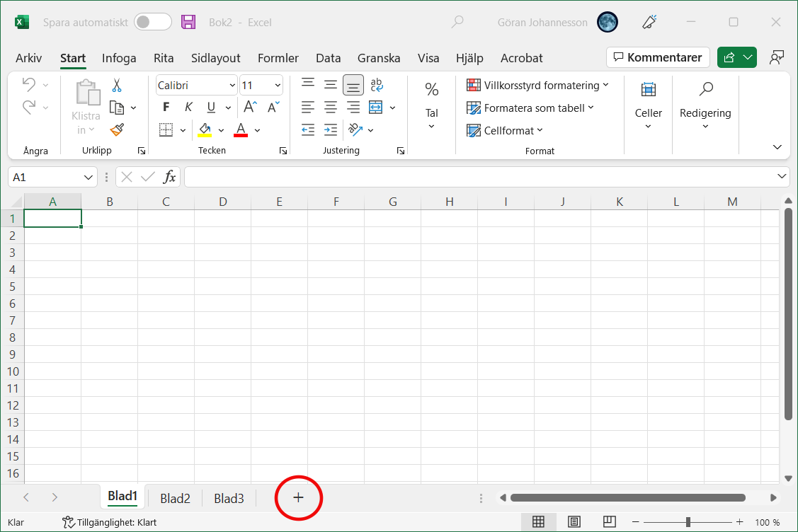Click the Wrap Text icon
The image size is (798, 532).
point(377,86)
